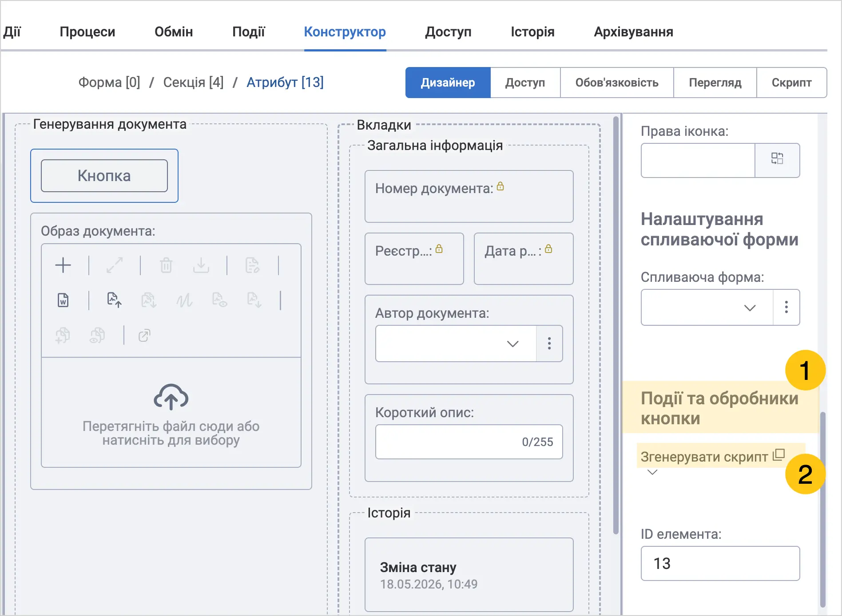Click the Згенерувати скрипт link
Screen dimensions: 842x616
click(x=704, y=457)
